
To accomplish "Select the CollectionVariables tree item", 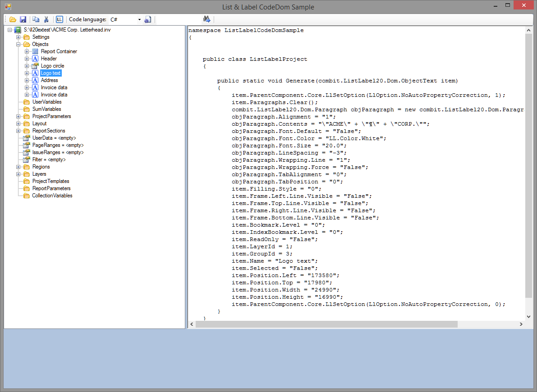I will 52,196.
